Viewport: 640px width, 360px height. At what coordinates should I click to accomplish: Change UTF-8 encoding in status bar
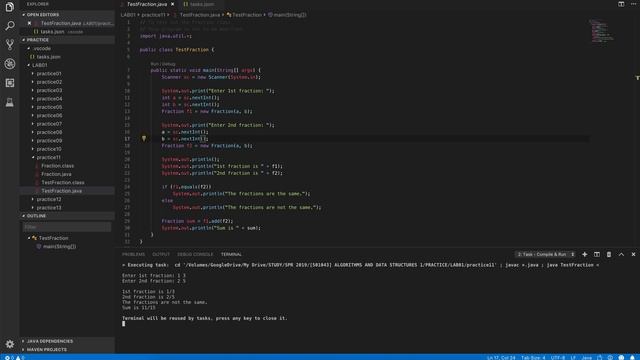click(558, 358)
